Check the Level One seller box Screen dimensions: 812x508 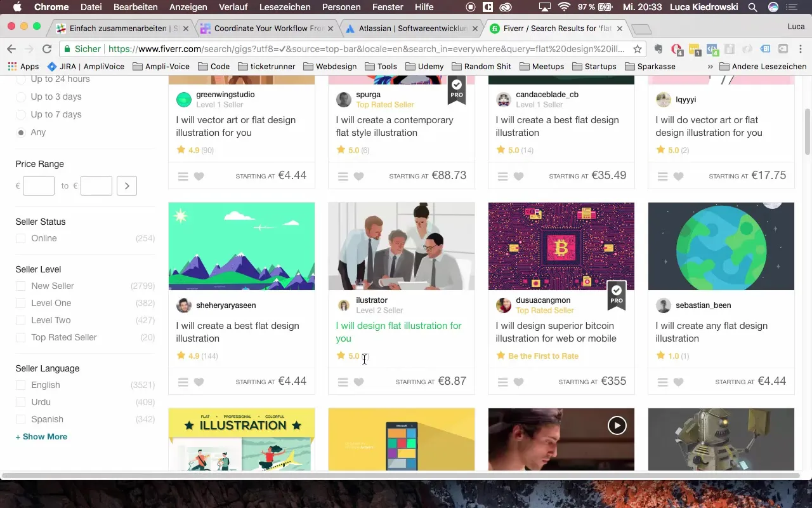pos(21,304)
